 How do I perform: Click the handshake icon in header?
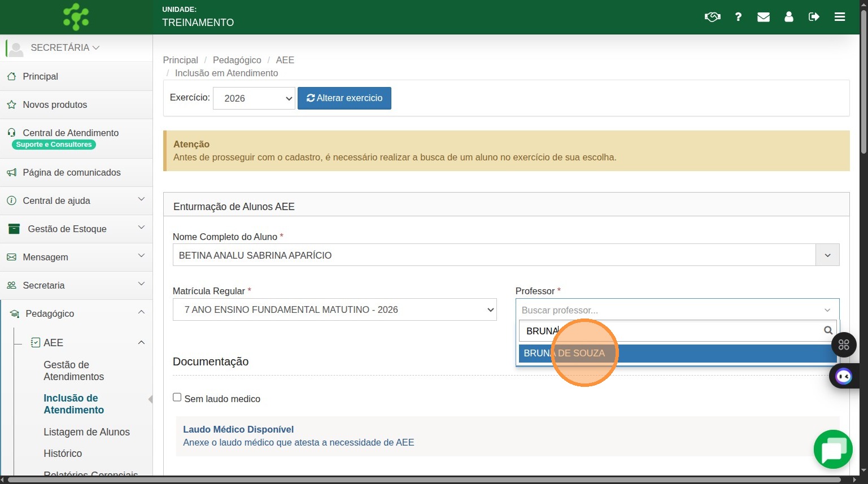[712, 17]
